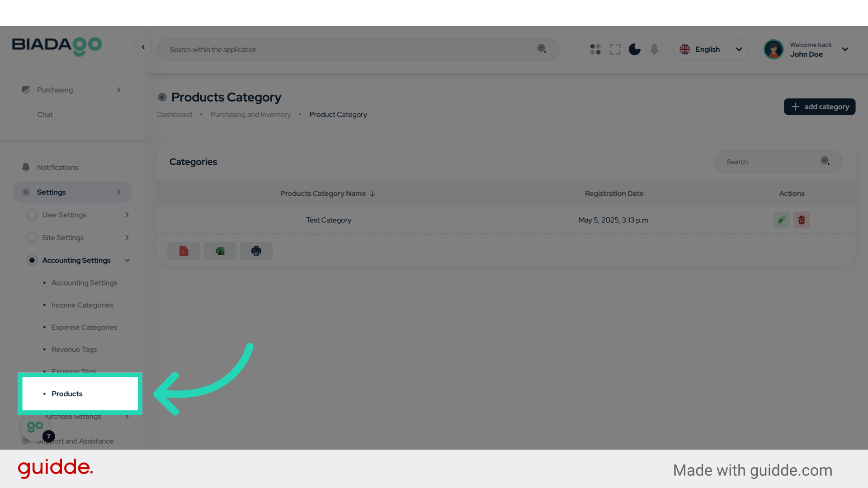Viewport: 868px width, 488px height.
Task: Enter fullscreen mode icon
Action: (x=615, y=49)
